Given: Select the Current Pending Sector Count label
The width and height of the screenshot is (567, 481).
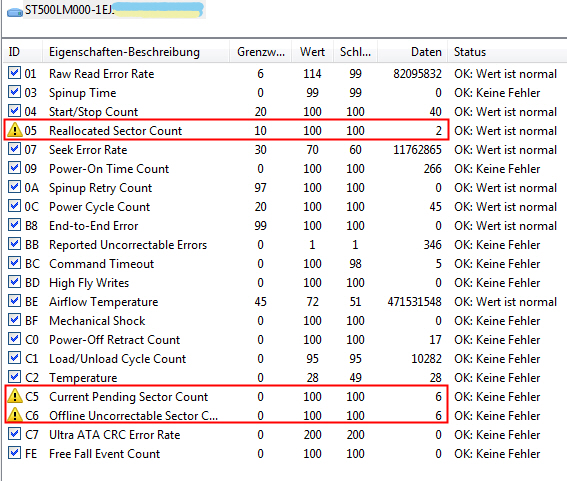Looking at the screenshot, I should point(129,397).
